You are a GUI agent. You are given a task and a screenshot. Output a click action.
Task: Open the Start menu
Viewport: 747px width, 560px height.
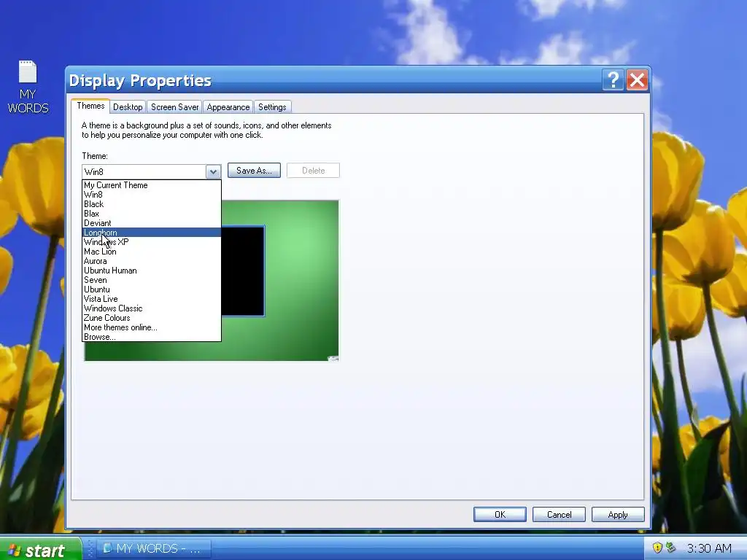click(x=41, y=549)
